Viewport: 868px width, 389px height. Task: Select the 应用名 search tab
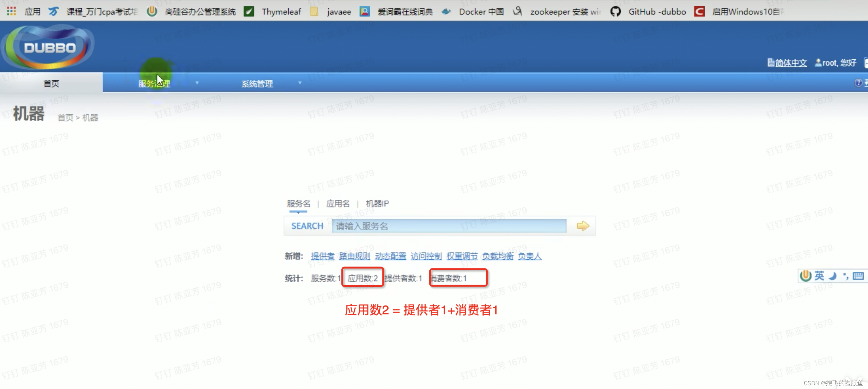coord(338,204)
